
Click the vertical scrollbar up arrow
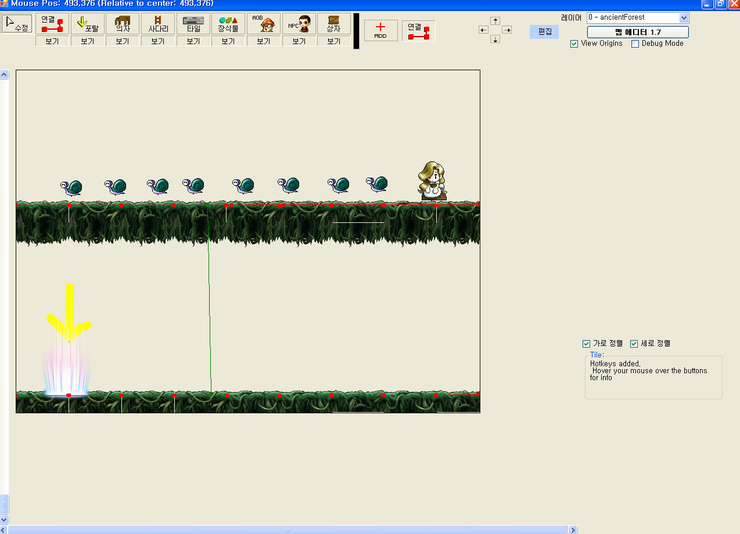(x=4, y=75)
